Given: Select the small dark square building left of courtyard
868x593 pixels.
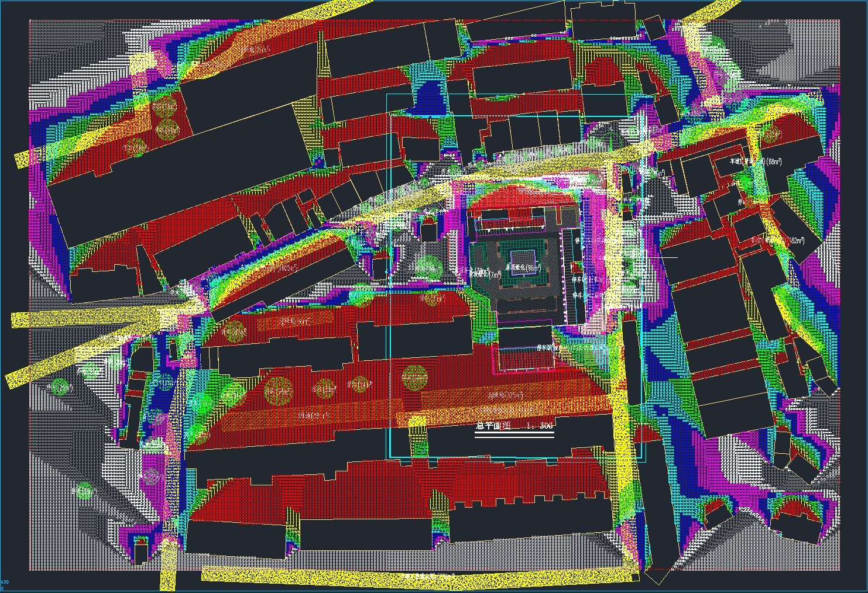Looking at the screenshot, I should [429, 232].
